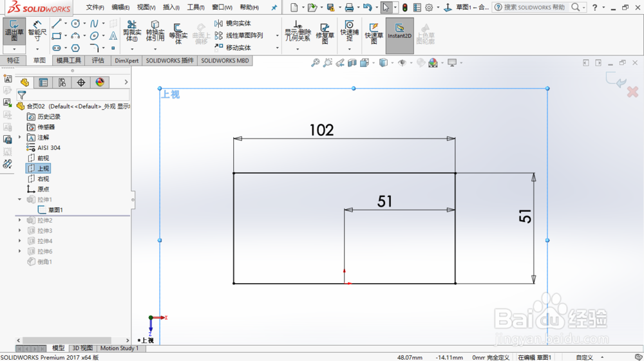Open the DimXpertManager tab
The image size is (644, 361).
pos(81,82)
